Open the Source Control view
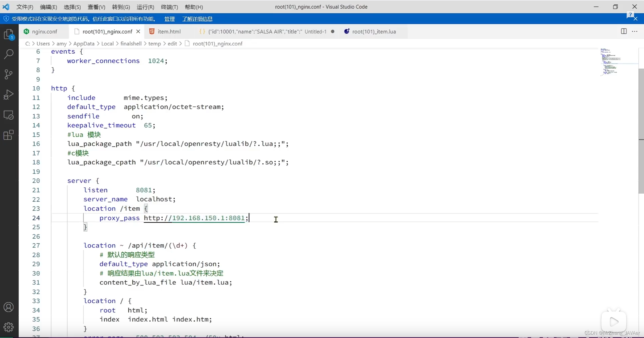644x338 pixels. pyautogui.click(x=9, y=74)
